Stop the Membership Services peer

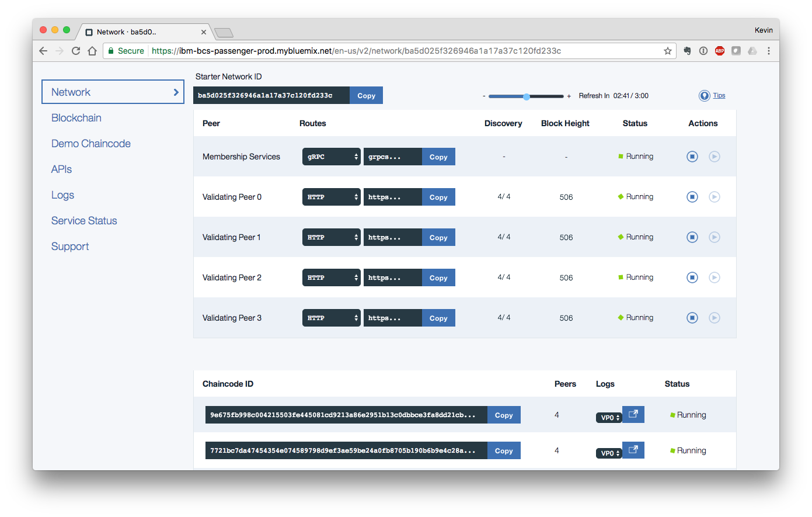(x=692, y=157)
